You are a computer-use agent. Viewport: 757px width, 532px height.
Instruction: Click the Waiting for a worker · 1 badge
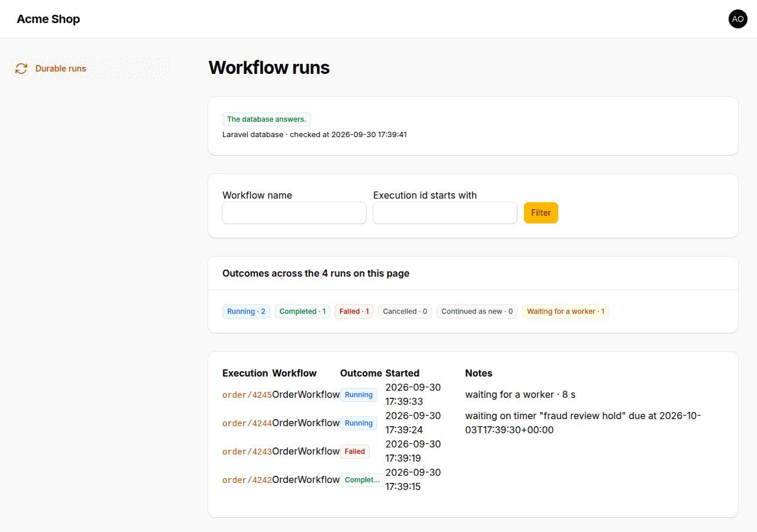(x=566, y=312)
